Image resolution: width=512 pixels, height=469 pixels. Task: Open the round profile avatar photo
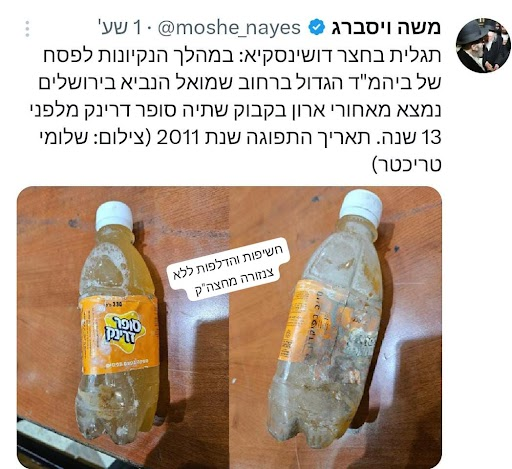[x=483, y=45]
